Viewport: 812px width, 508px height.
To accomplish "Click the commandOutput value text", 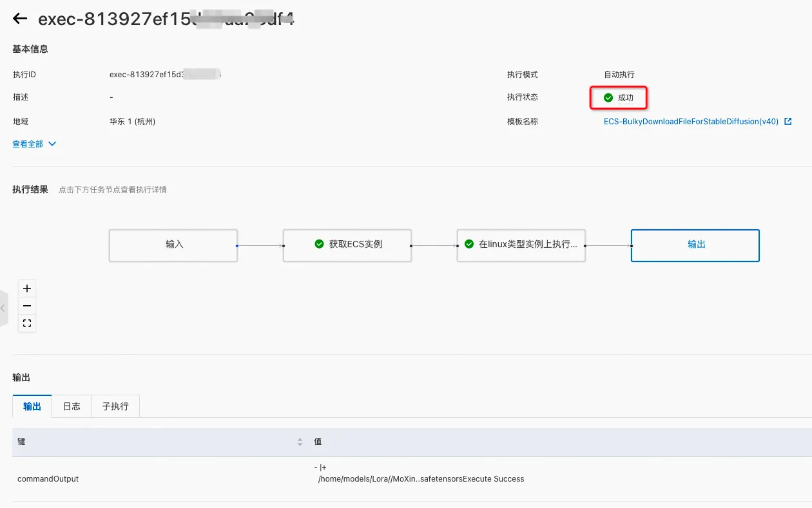I will click(420, 474).
